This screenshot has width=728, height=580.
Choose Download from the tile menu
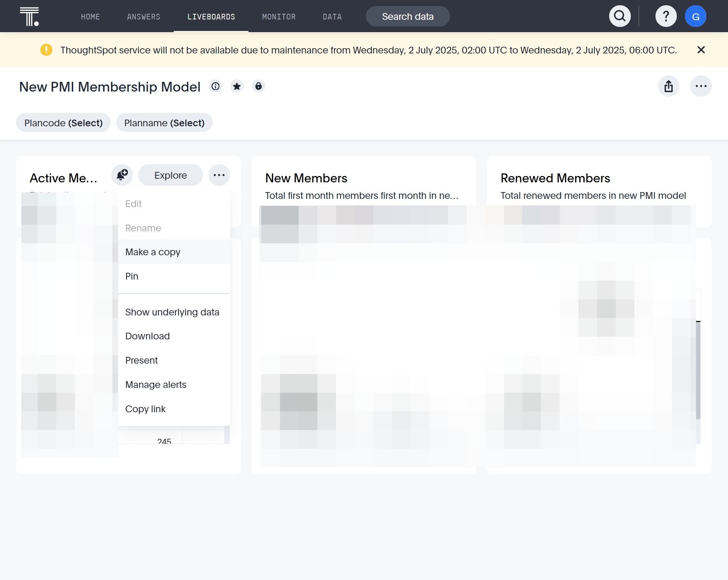click(x=174, y=336)
